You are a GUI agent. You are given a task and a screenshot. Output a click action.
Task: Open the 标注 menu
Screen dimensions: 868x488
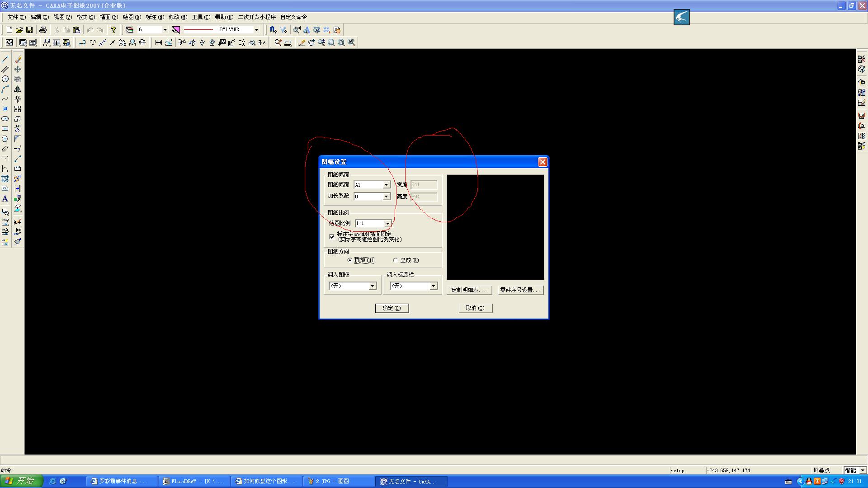[x=155, y=17]
